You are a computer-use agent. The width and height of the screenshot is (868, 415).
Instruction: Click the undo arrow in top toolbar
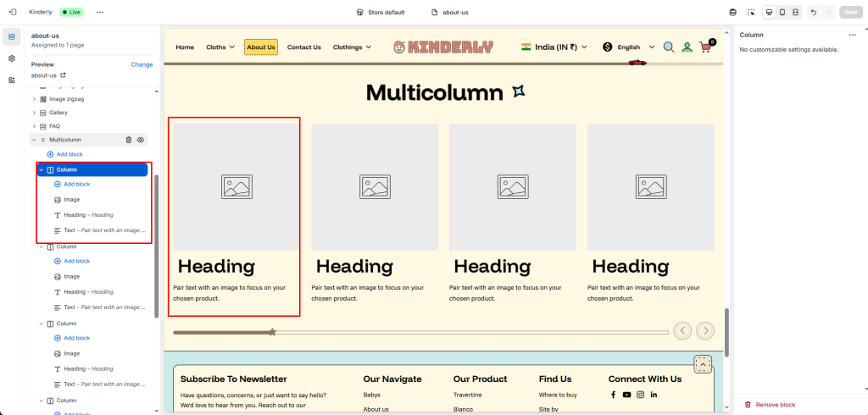tap(814, 13)
